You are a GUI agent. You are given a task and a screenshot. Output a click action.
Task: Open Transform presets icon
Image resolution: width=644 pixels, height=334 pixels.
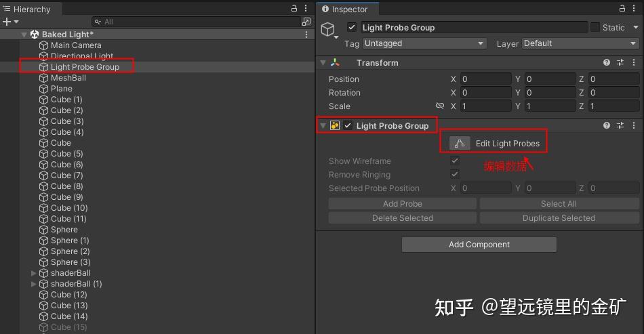(x=620, y=62)
